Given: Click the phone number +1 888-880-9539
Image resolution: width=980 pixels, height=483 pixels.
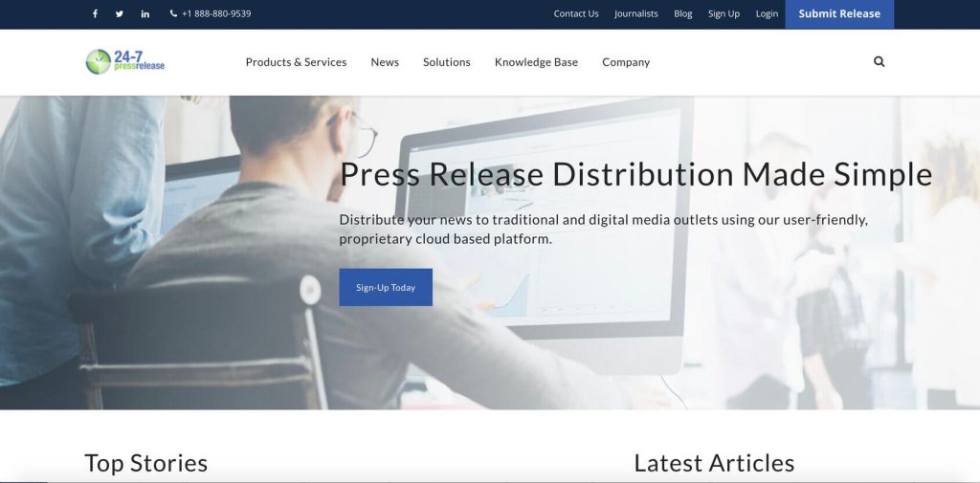Looking at the screenshot, I should point(211,13).
